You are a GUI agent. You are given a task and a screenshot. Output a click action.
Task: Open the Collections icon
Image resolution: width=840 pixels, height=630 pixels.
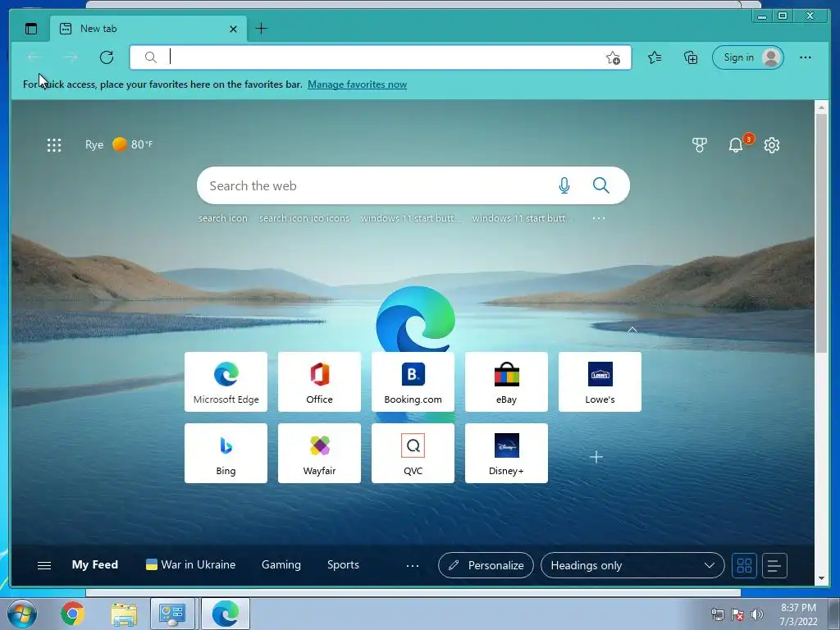point(691,57)
